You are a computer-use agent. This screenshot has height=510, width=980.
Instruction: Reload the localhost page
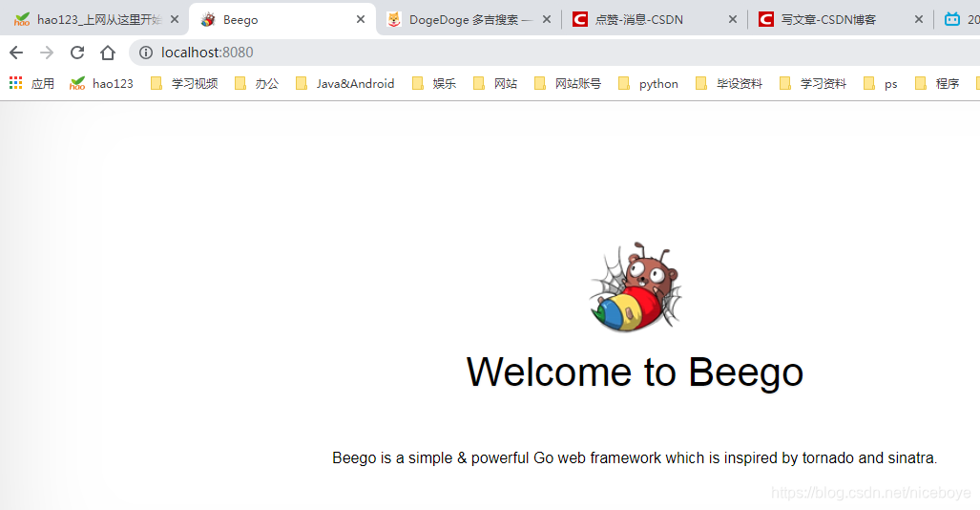click(x=77, y=53)
